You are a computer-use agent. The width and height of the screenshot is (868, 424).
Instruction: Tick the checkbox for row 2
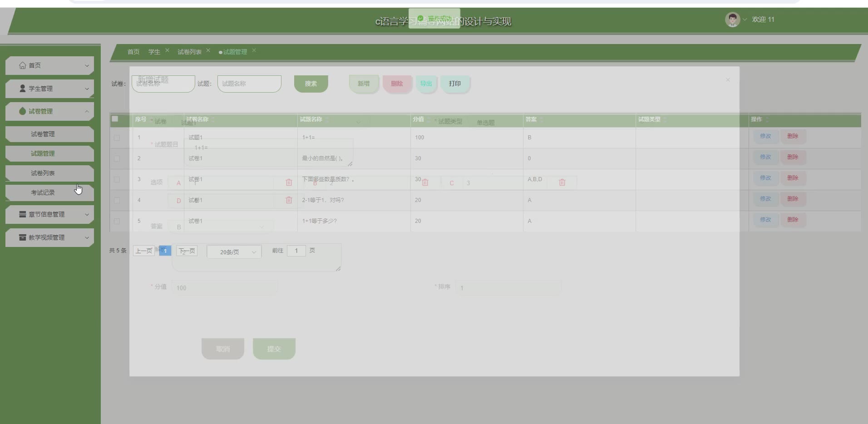coord(117,158)
